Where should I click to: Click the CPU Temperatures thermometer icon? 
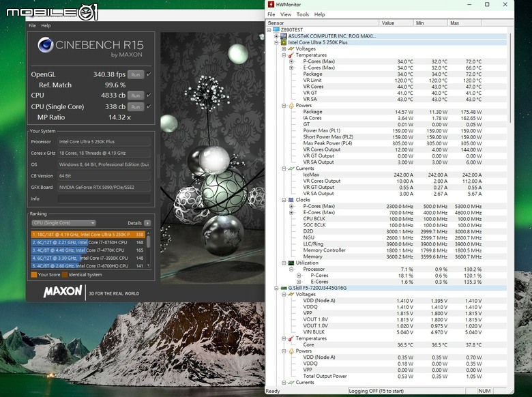tap(291, 55)
